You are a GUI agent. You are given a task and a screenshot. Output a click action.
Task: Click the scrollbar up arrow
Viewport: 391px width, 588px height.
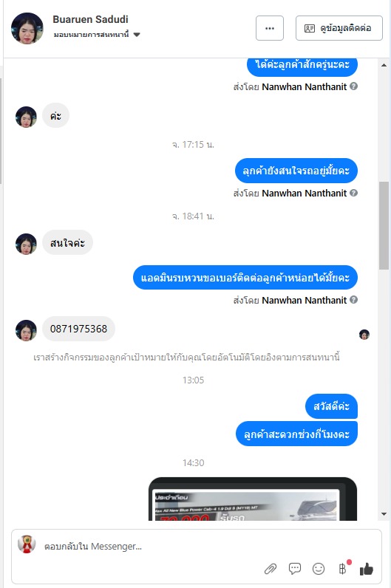click(384, 65)
